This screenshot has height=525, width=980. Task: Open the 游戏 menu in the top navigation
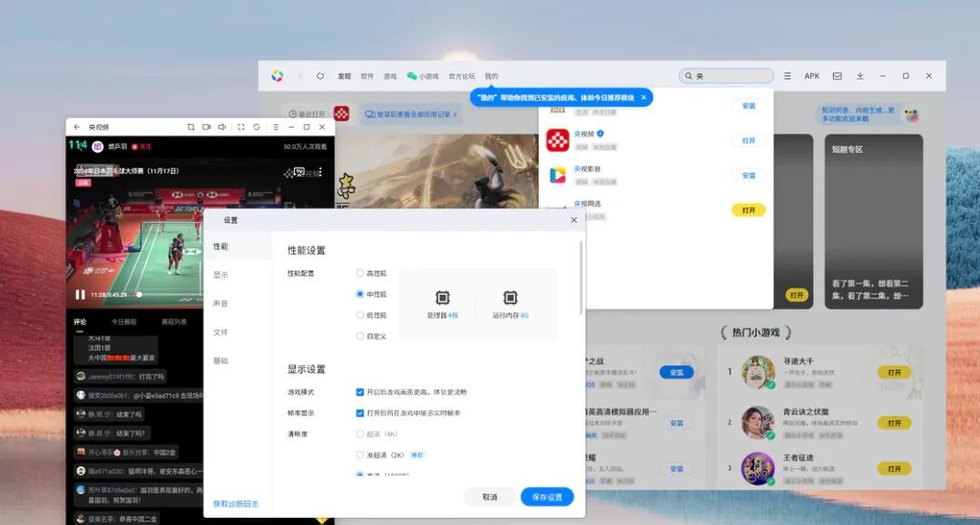coord(390,76)
